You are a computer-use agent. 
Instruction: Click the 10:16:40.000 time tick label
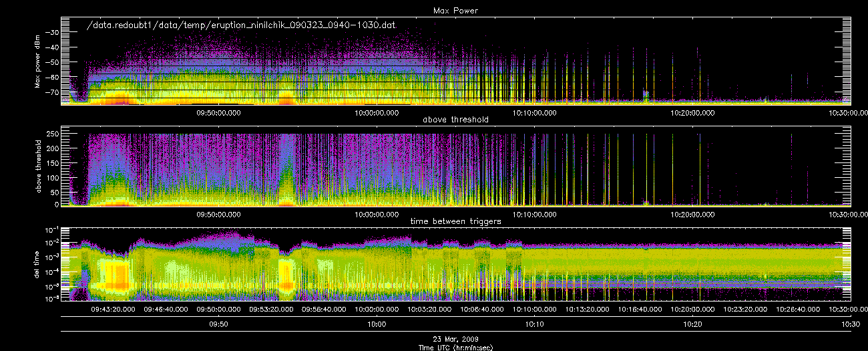pyautogui.click(x=640, y=310)
